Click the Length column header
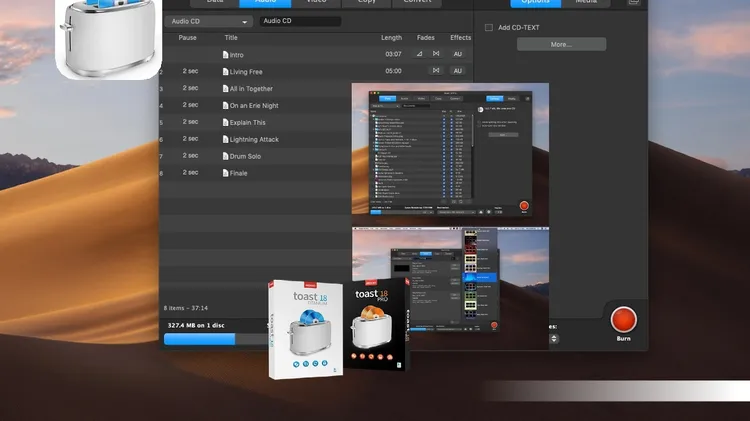 [391, 37]
